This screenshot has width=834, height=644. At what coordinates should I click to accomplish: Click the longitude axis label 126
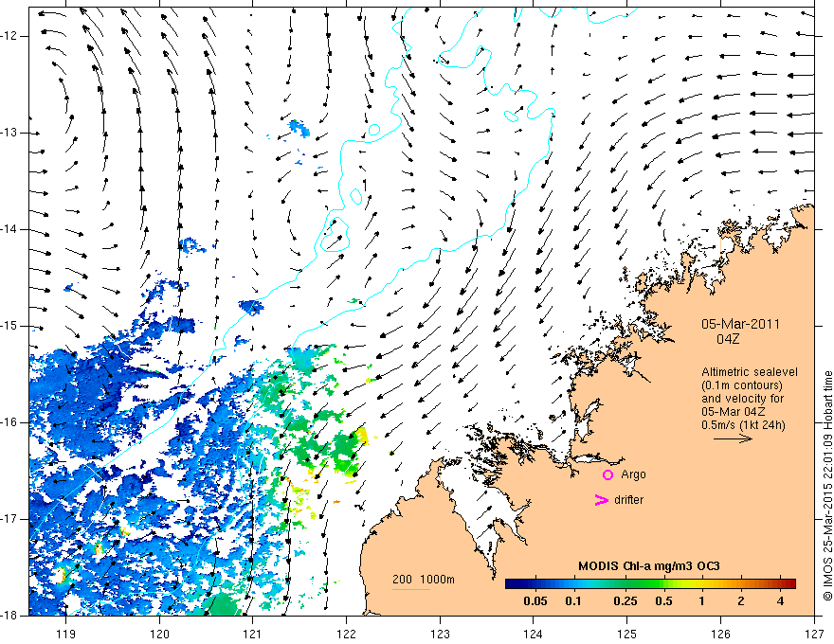point(720,634)
